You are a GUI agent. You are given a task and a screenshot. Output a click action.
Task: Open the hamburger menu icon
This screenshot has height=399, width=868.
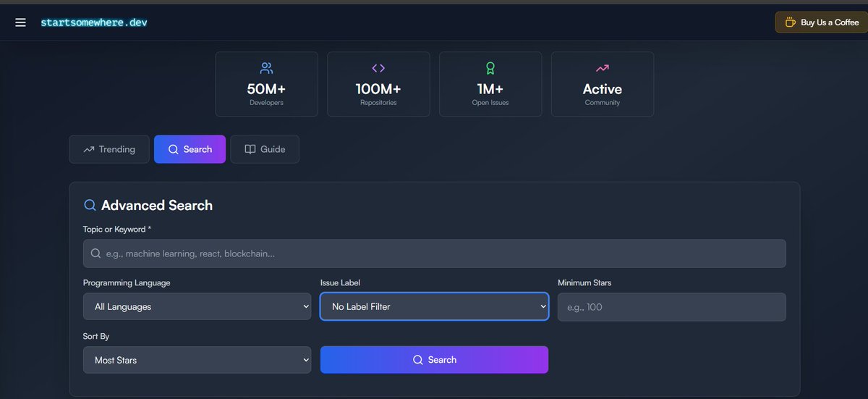20,22
